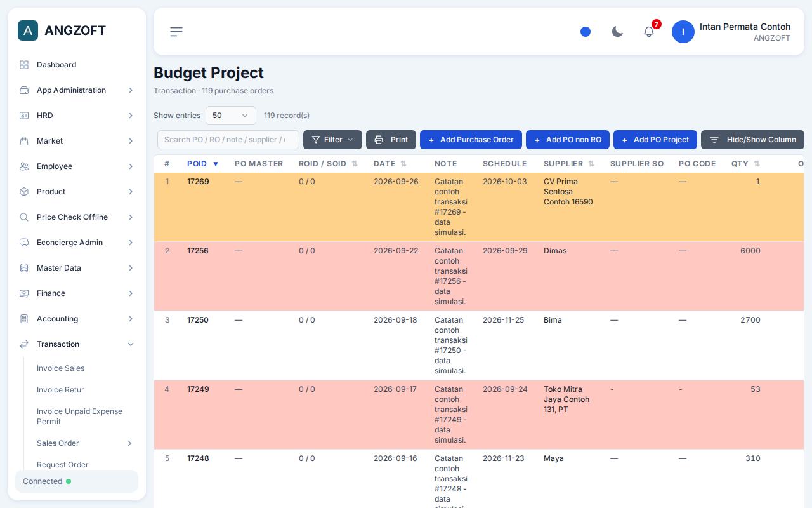Open the Filter button
The width and height of the screenshot is (812, 508).
332,140
